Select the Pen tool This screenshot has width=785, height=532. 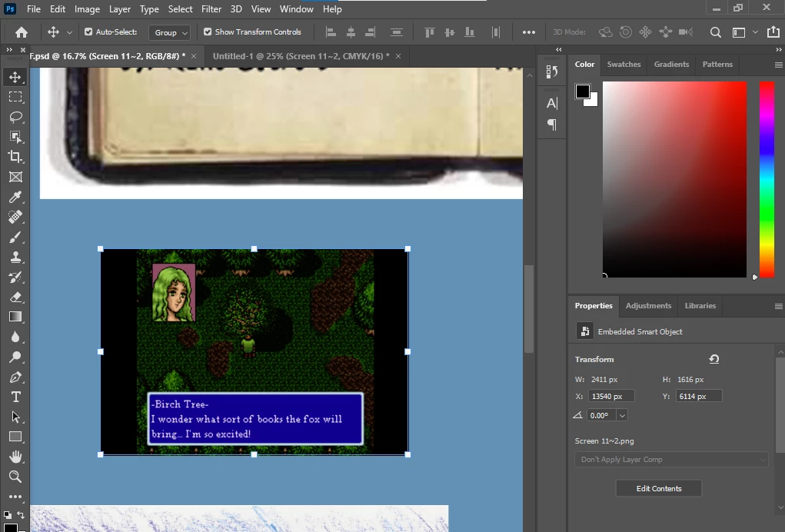pyautogui.click(x=15, y=377)
